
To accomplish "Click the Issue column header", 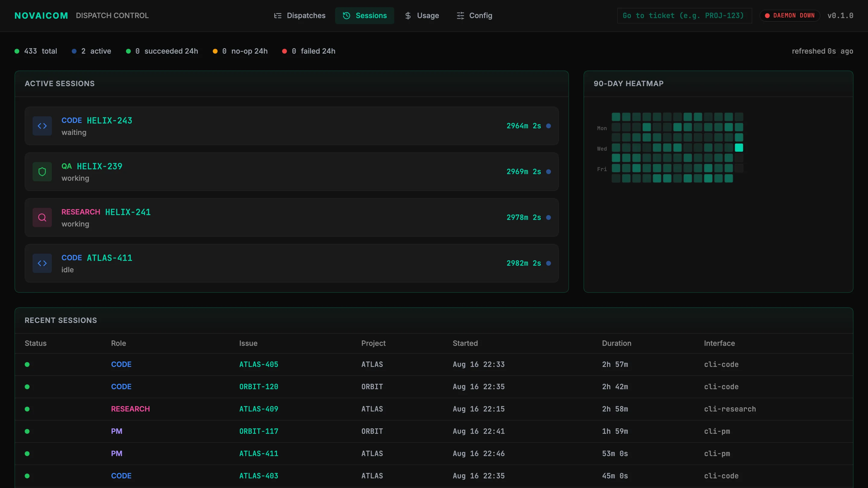I will point(248,343).
